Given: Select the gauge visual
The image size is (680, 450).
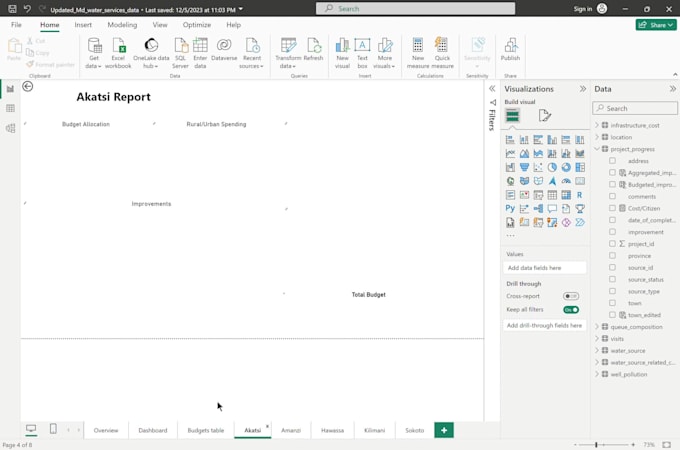Looking at the screenshot, I should [566, 181].
